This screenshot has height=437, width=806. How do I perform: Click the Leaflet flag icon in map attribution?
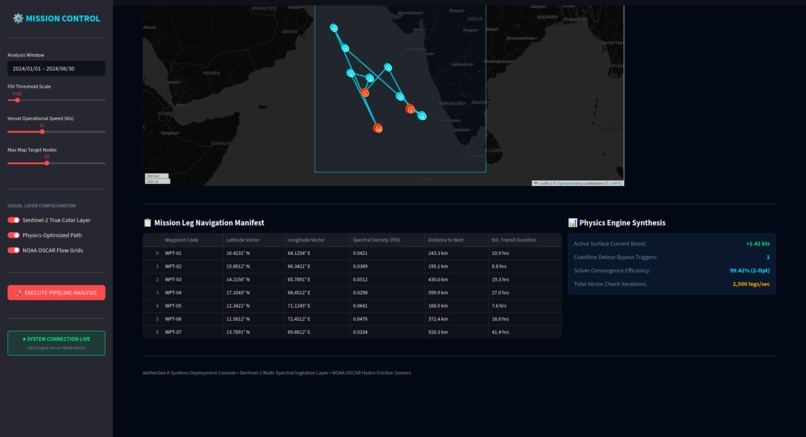[536, 183]
